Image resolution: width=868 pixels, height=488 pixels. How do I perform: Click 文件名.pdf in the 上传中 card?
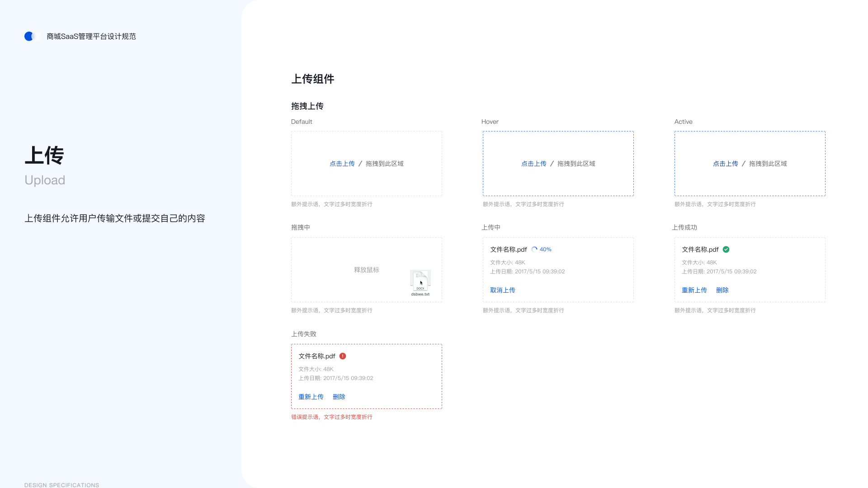(508, 249)
